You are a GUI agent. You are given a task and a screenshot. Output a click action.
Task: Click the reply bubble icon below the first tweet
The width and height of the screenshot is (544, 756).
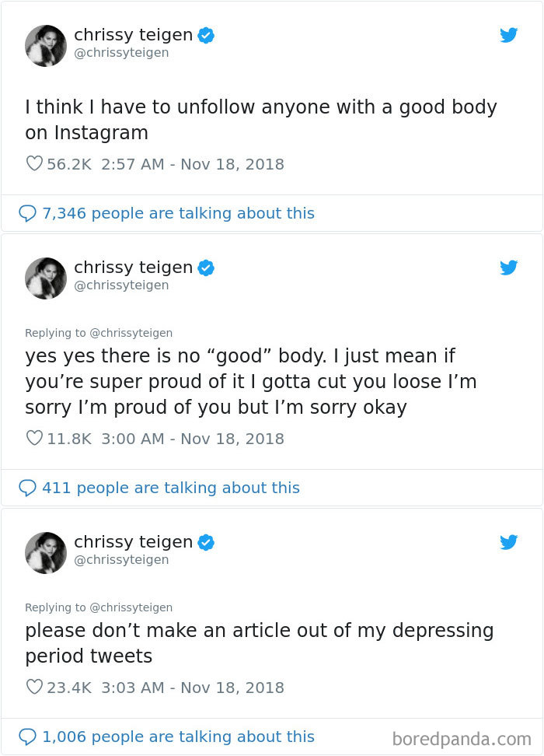[28, 213]
